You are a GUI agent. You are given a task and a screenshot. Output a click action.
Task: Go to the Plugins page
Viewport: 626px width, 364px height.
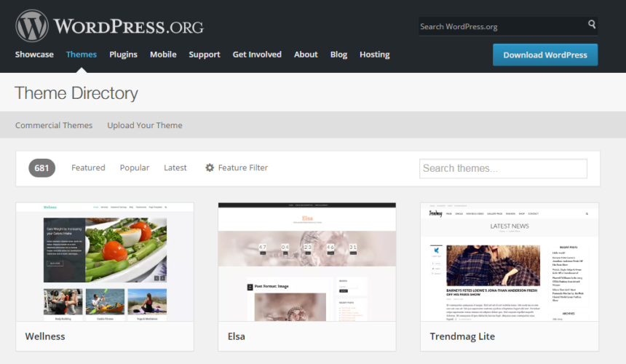coord(123,55)
